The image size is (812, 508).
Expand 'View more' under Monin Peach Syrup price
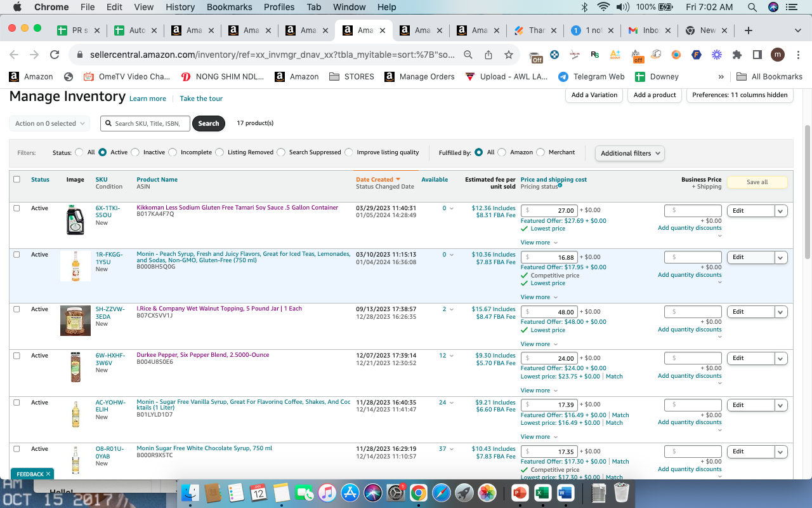(x=539, y=297)
